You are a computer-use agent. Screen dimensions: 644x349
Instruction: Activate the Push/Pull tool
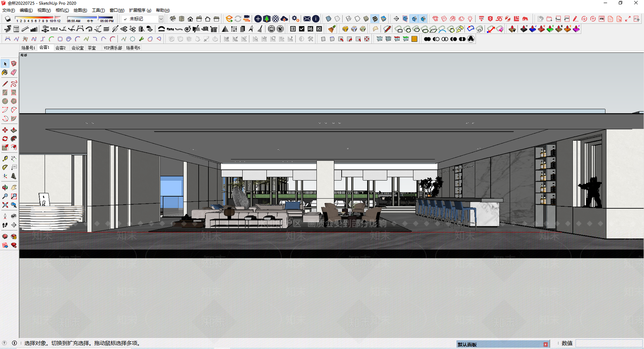tap(14, 130)
